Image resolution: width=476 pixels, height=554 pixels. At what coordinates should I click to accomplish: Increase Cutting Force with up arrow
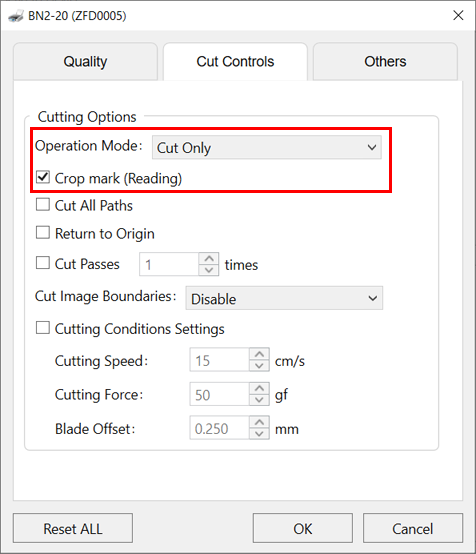[259, 388]
